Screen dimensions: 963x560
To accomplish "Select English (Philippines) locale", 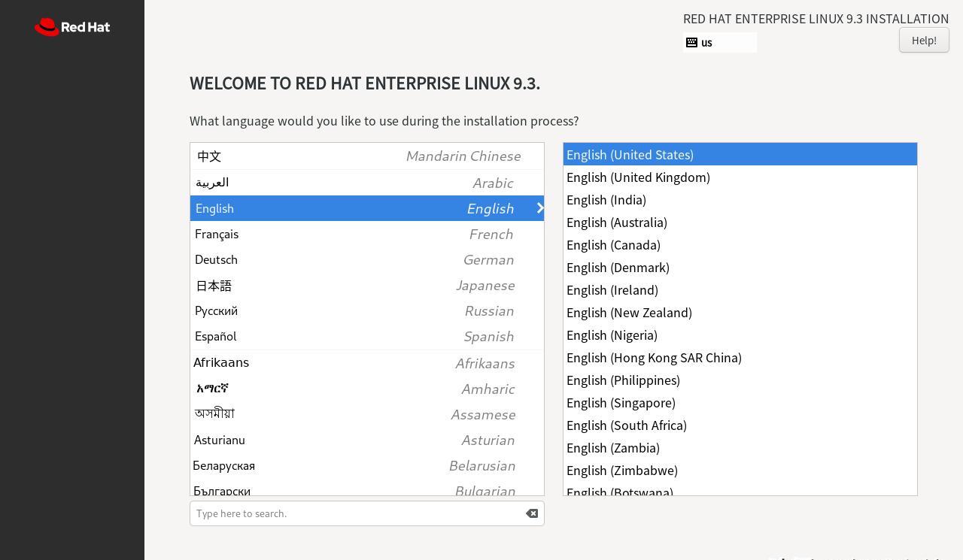I will coord(740,380).
